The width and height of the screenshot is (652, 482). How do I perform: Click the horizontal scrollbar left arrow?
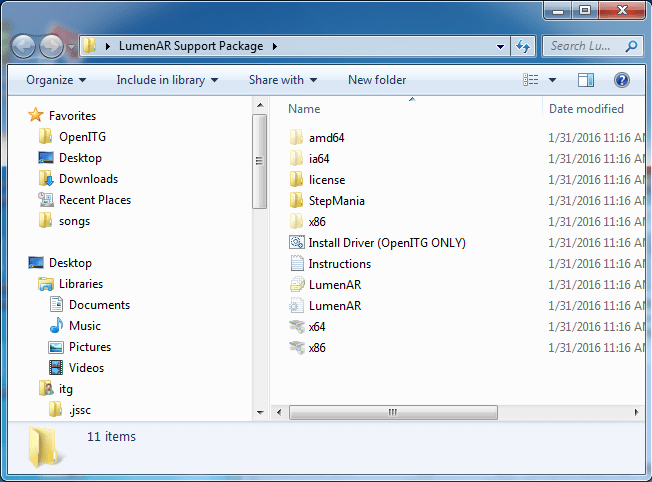tap(279, 412)
